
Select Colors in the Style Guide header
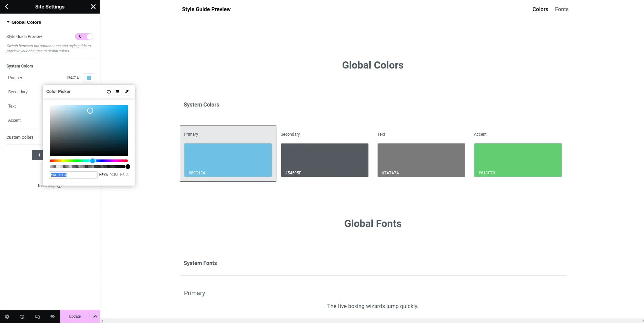pyautogui.click(x=540, y=9)
